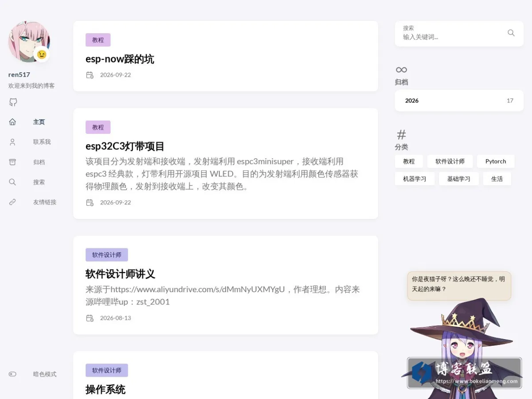Open 归档 in the sidebar menu
This screenshot has height=399, width=532.
[39, 162]
